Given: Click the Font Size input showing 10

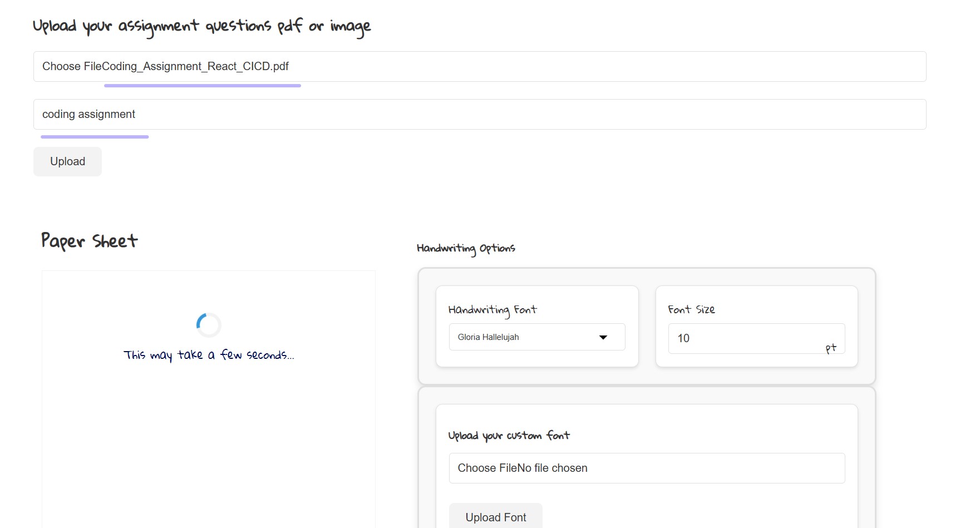Looking at the screenshot, I should 746,338.
